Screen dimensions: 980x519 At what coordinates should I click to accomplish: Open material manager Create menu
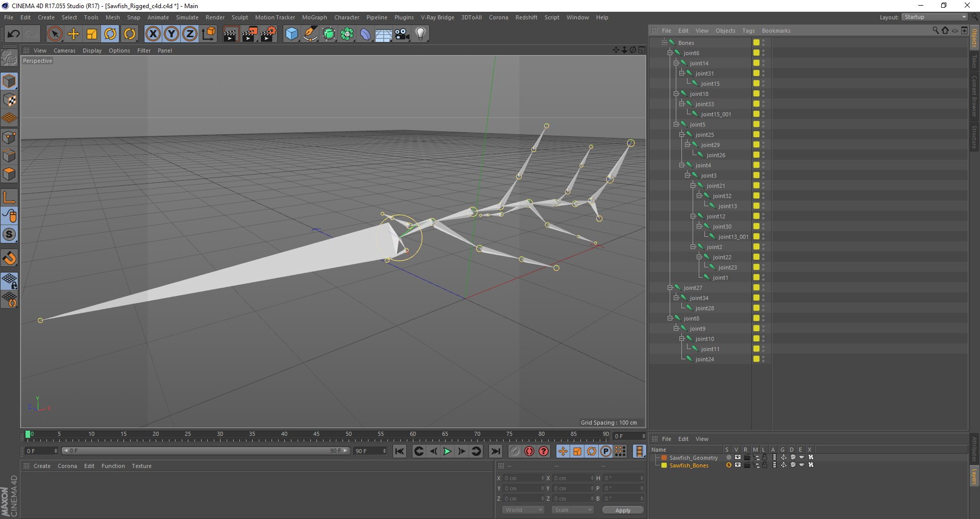(x=42, y=466)
